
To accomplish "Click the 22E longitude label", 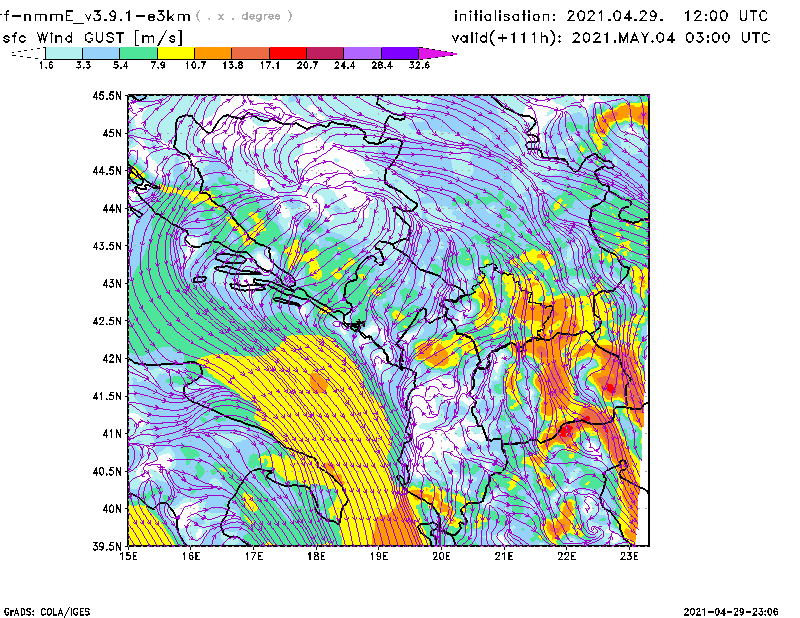I will [566, 556].
